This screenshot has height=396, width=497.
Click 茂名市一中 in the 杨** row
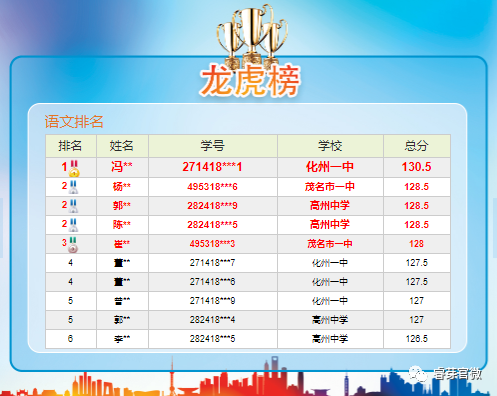click(x=330, y=187)
